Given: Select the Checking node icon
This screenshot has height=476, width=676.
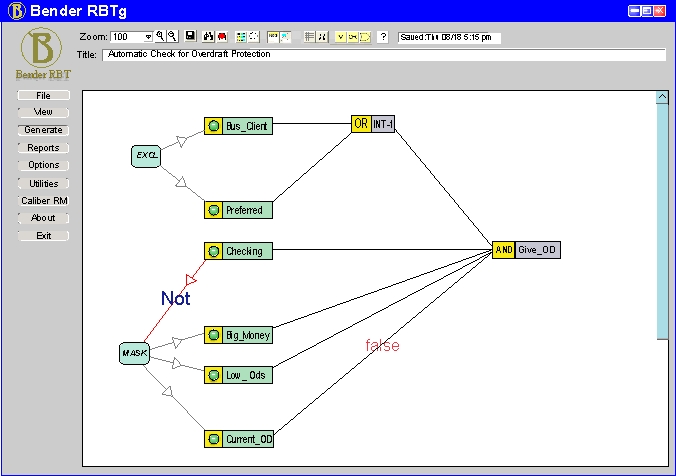Looking at the screenshot, I should pyautogui.click(x=212, y=251).
